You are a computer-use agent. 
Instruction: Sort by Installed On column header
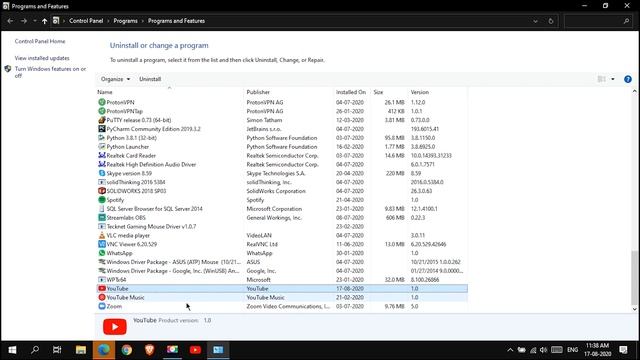coord(351,92)
